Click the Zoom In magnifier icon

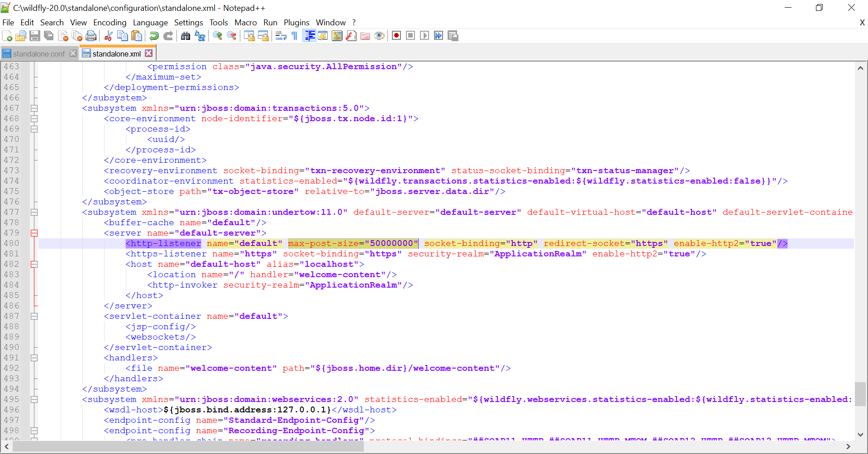(x=217, y=36)
